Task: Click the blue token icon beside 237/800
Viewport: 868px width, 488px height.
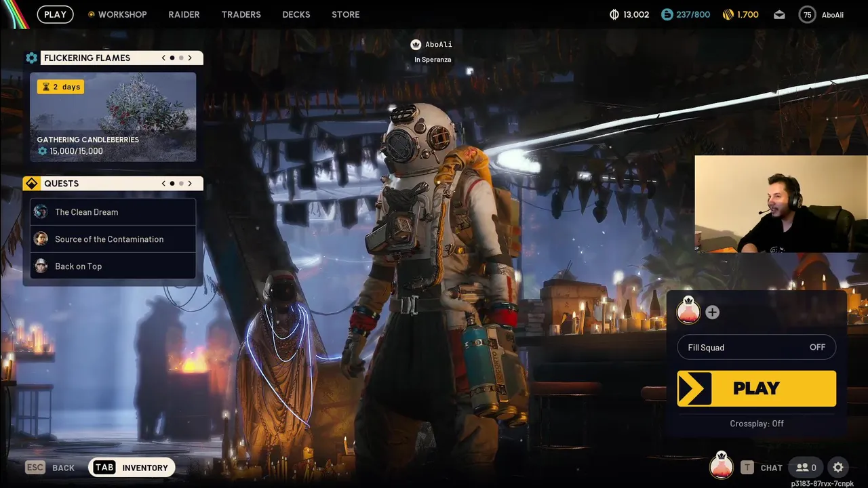Action: point(667,14)
